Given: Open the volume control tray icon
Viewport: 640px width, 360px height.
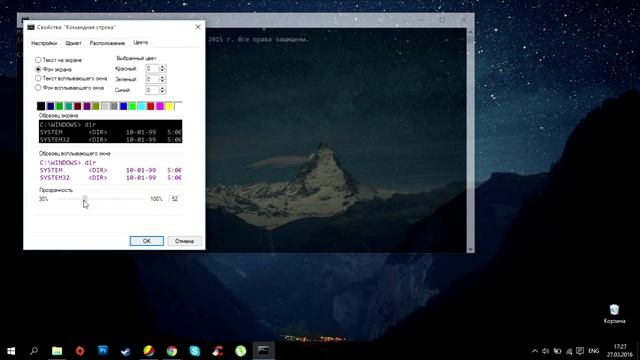Looking at the screenshot, I should click(546, 351).
